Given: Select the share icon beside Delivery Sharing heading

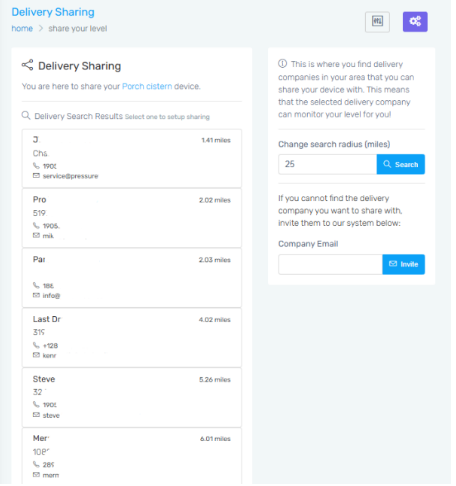Looking at the screenshot, I should (27, 65).
